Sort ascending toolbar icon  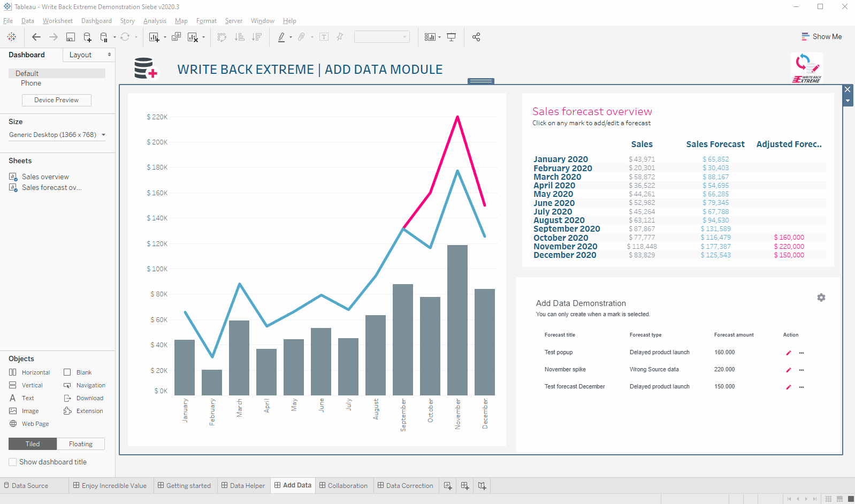240,37
